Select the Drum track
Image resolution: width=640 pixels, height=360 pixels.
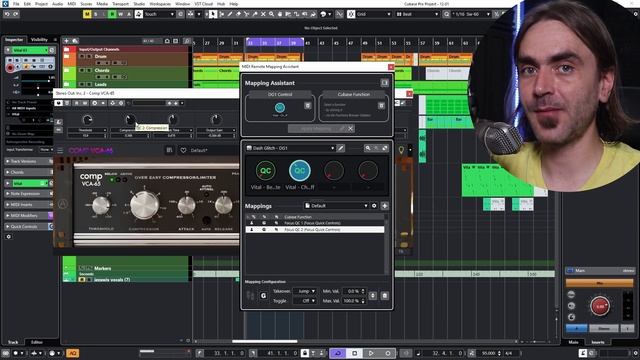tap(101, 56)
